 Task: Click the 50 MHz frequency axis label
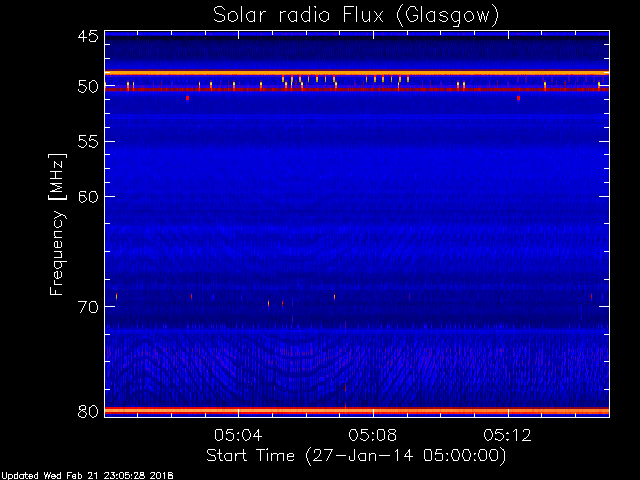point(88,87)
